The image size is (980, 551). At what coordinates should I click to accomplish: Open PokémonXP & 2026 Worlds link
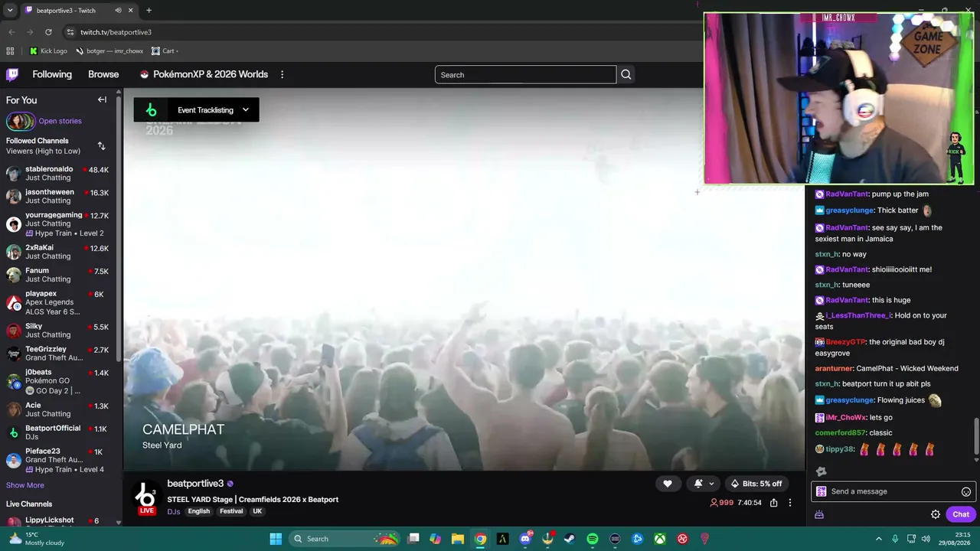(x=204, y=74)
